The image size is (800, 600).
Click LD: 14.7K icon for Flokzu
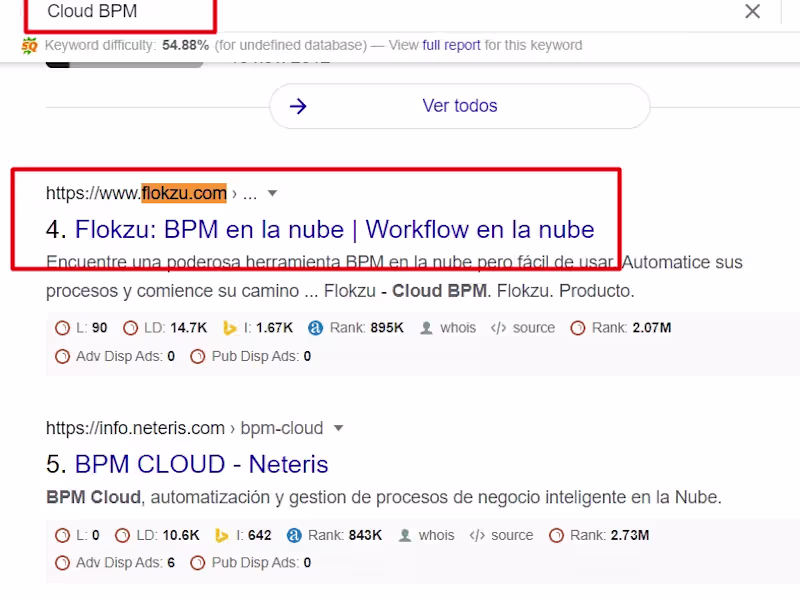pyautogui.click(x=131, y=328)
